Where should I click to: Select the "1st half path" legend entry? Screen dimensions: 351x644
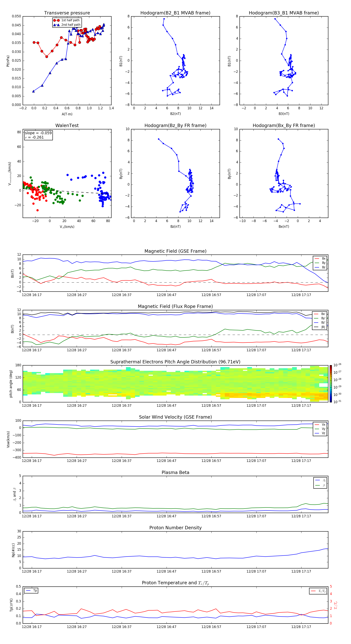click(x=66, y=20)
